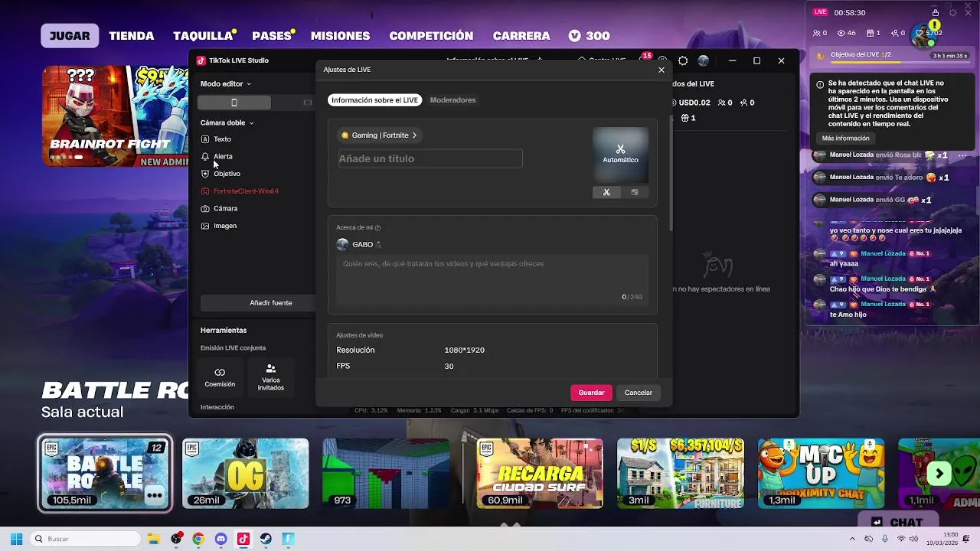Open the PASES tab in Fortnite
980x551 pixels.
(273, 36)
